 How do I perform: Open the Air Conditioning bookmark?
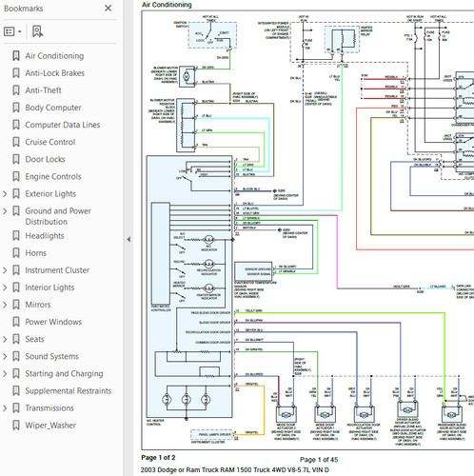(x=54, y=56)
